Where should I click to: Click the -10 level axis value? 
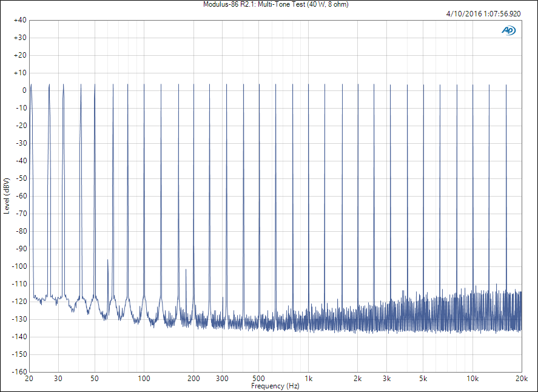point(21,108)
